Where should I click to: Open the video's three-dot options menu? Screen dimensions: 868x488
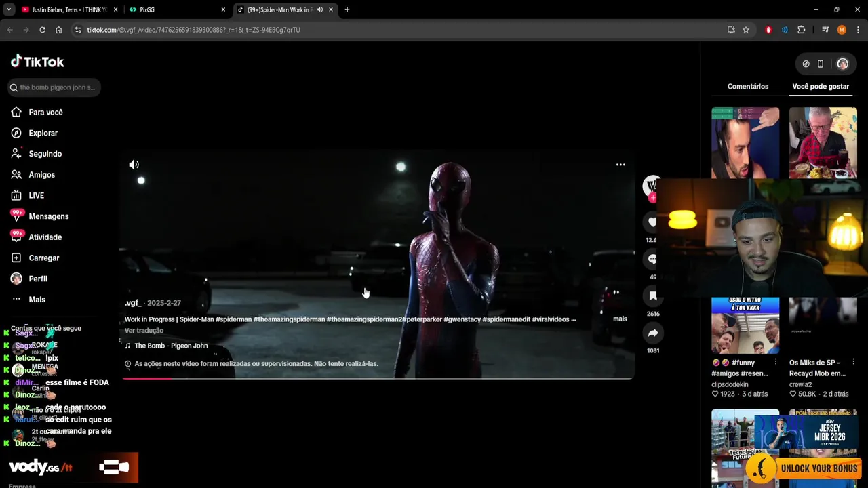pos(620,165)
